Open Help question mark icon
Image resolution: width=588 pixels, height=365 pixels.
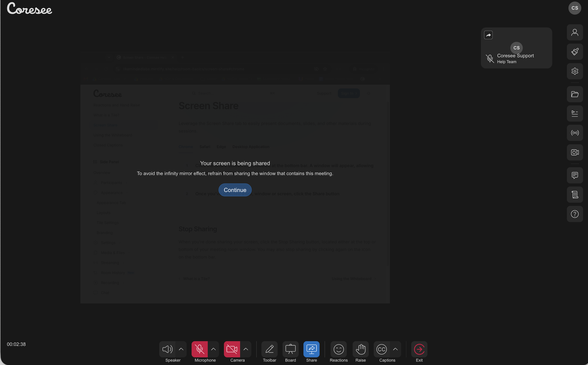click(x=575, y=214)
